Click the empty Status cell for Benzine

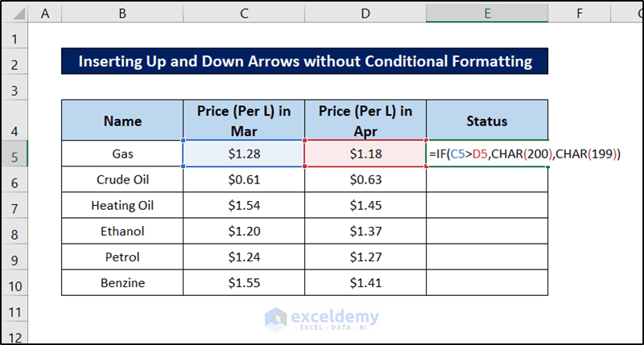[487, 283]
